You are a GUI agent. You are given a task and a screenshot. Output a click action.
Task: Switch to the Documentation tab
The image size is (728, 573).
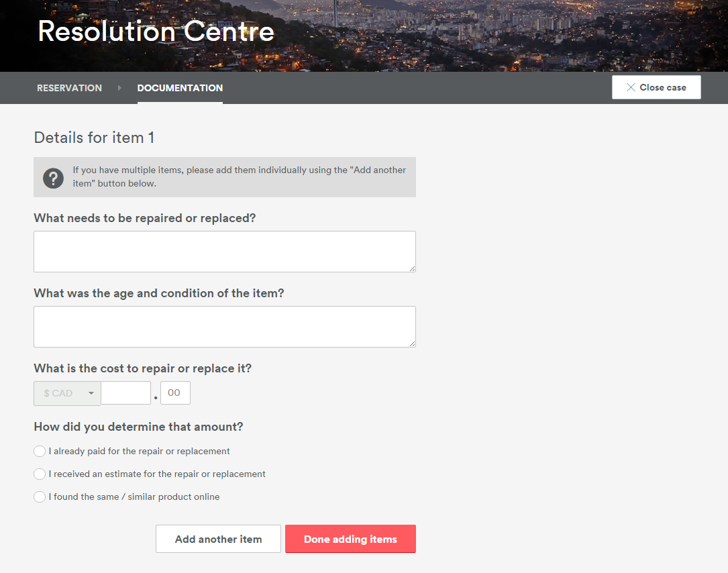click(x=180, y=88)
